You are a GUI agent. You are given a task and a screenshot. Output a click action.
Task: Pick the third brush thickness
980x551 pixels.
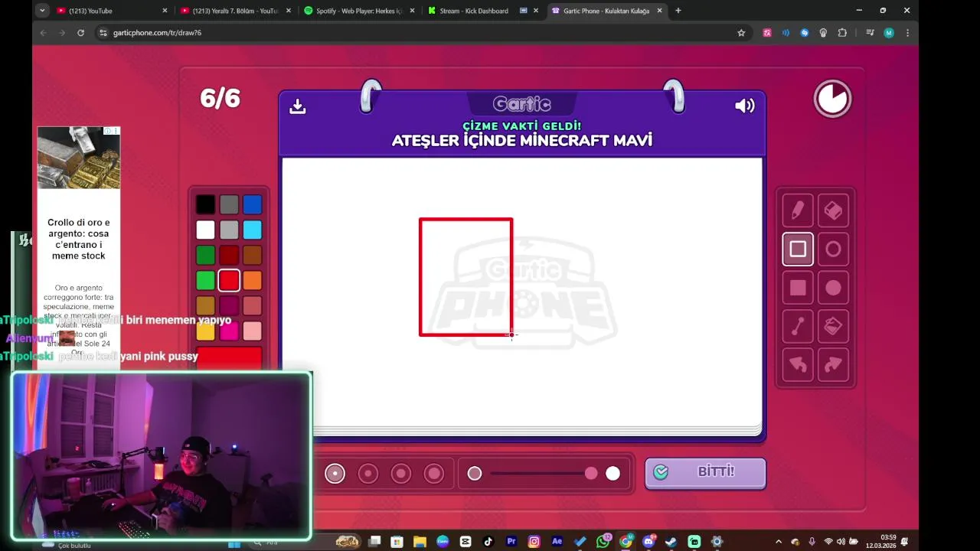pos(401,474)
